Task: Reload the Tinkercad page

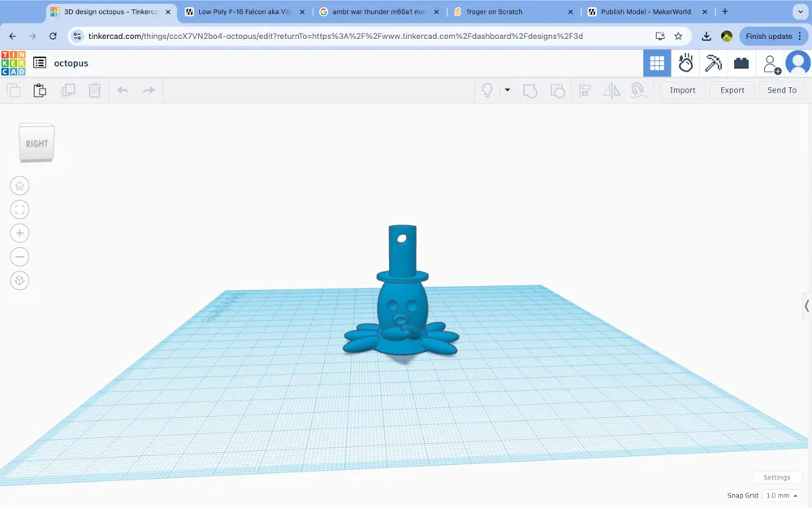Action: [53, 37]
